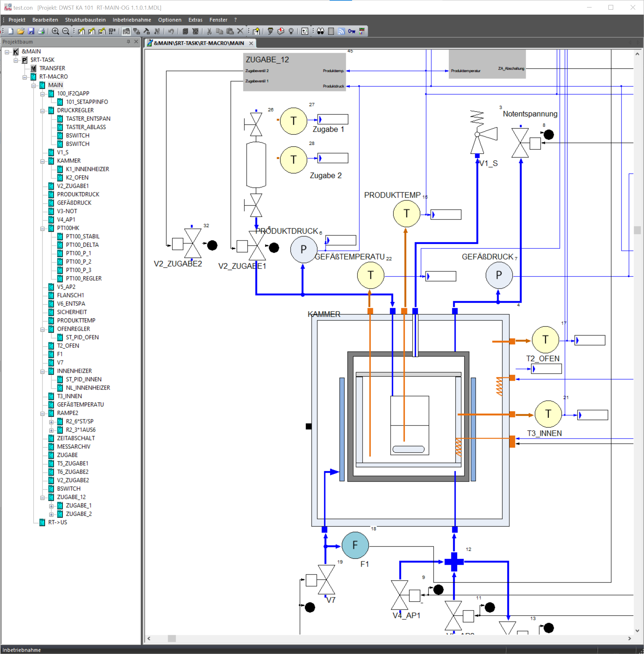Open the Strukturbaustein menu
Viewport: 644px width, 654px height.
click(x=85, y=20)
